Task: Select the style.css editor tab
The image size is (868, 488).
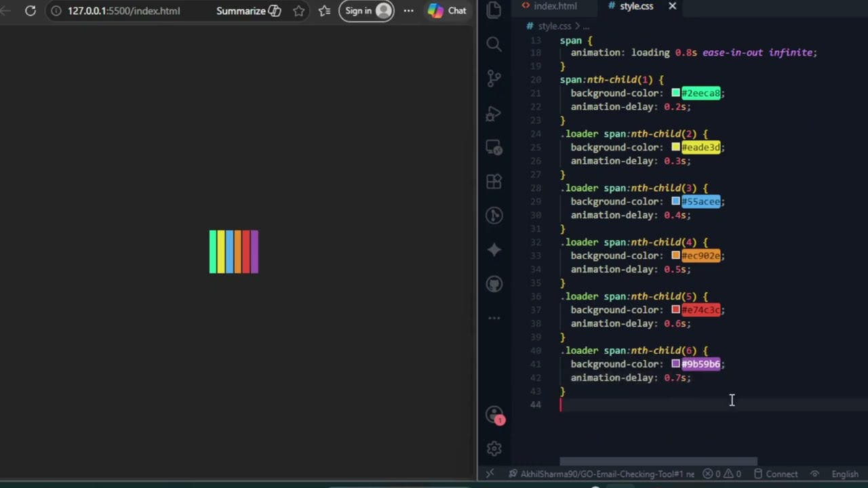Action: click(636, 6)
